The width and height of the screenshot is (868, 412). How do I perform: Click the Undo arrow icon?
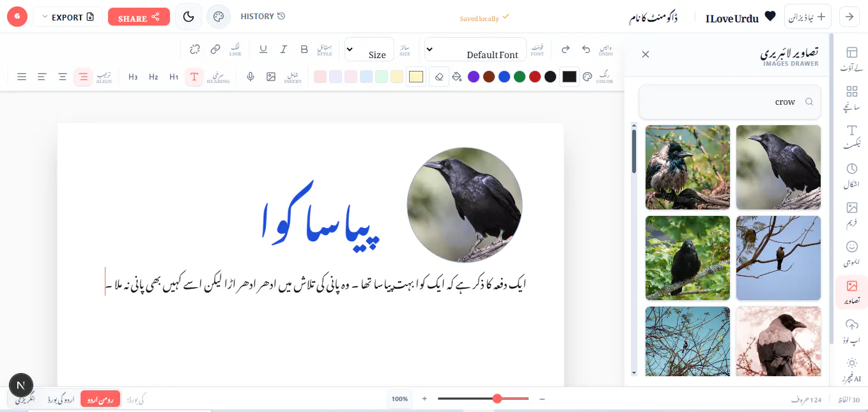click(586, 49)
